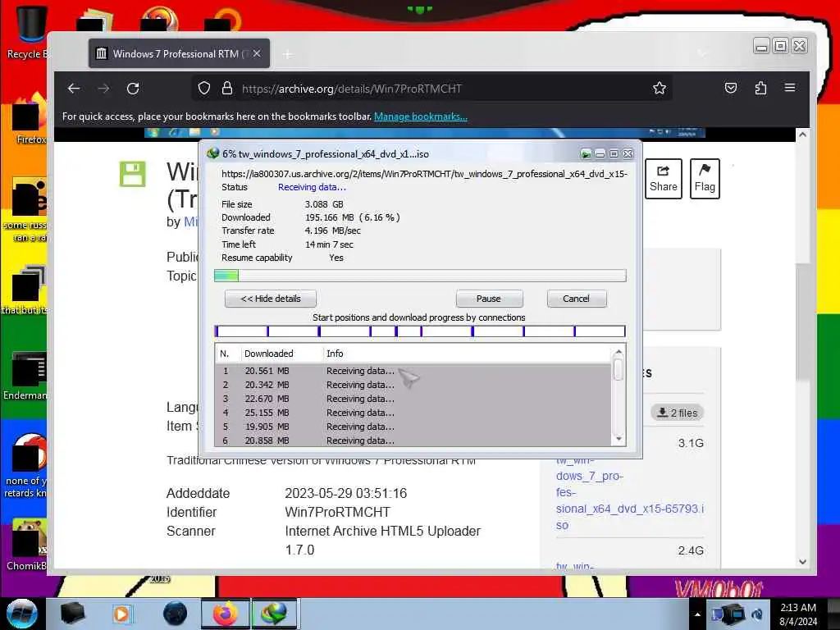This screenshot has width=840, height=630.
Task: Click the Firefox forward arrow
Action: [103, 89]
